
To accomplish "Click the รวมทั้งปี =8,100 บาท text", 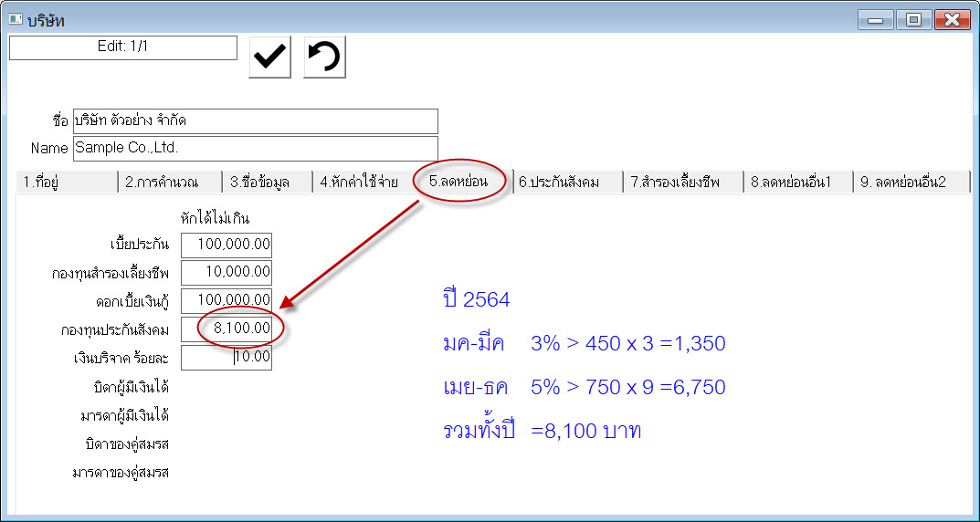I will pos(542,430).
